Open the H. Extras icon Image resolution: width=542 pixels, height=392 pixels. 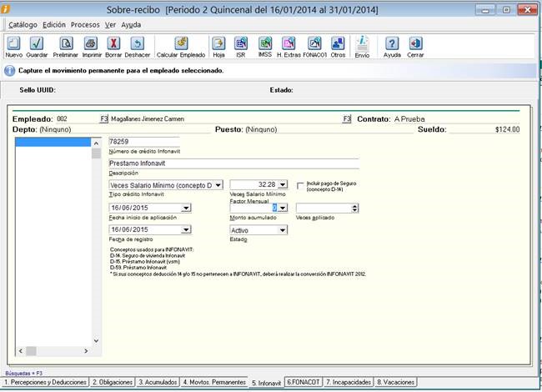(289, 43)
